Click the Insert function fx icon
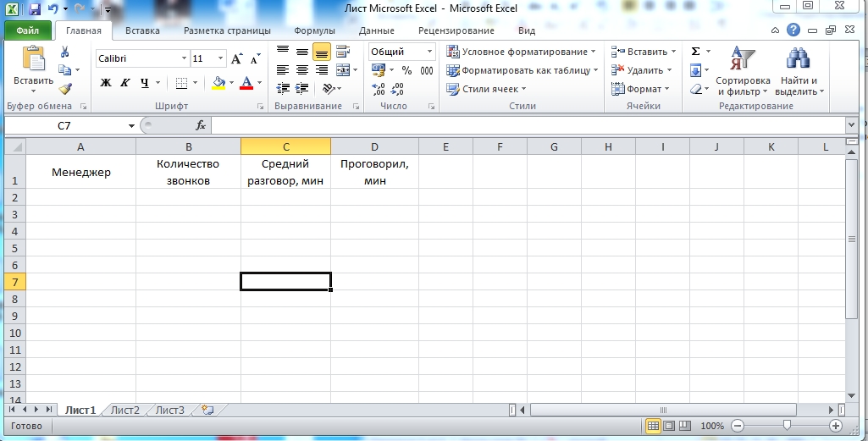Screen dimensions: 868x441 [x=201, y=125]
